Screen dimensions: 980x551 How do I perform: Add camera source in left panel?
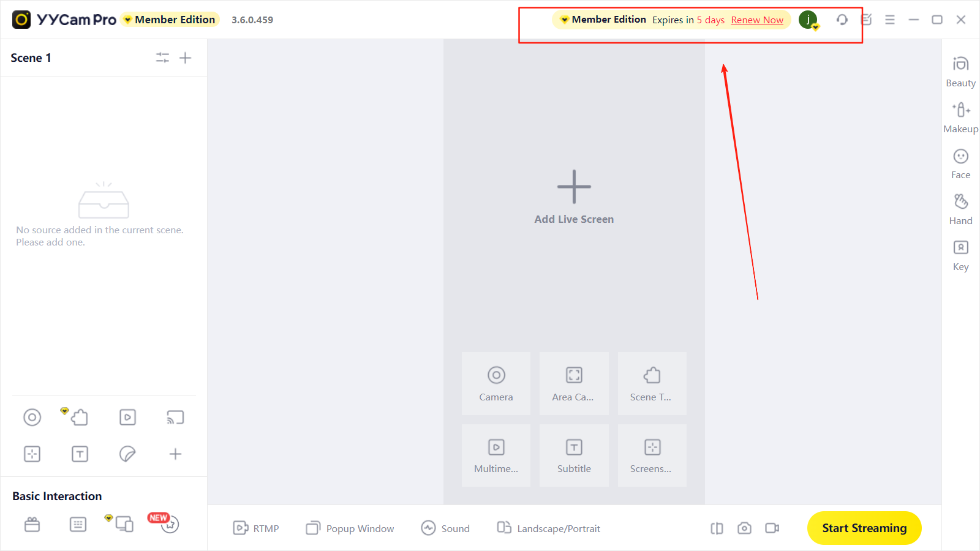click(32, 418)
